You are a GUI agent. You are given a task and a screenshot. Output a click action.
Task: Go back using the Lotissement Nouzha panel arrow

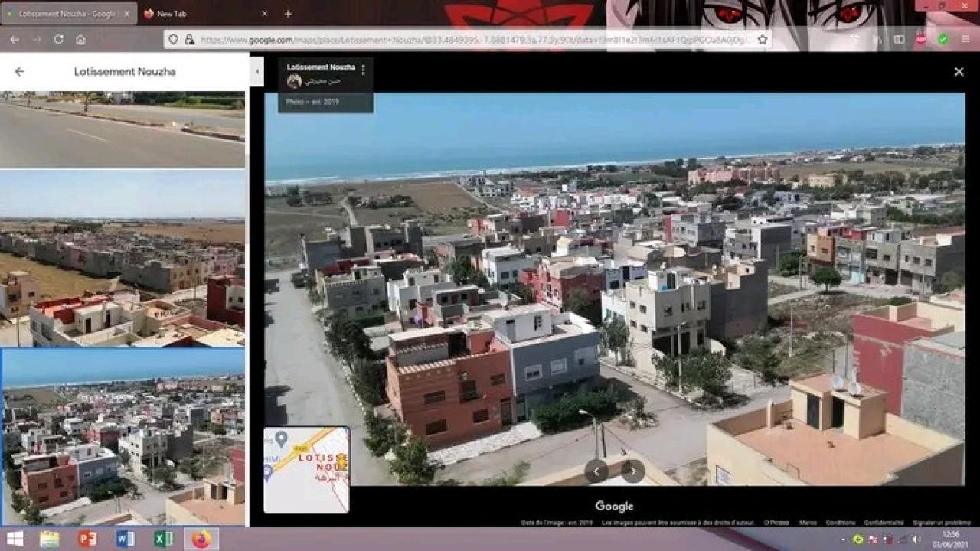(x=20, y=71)
